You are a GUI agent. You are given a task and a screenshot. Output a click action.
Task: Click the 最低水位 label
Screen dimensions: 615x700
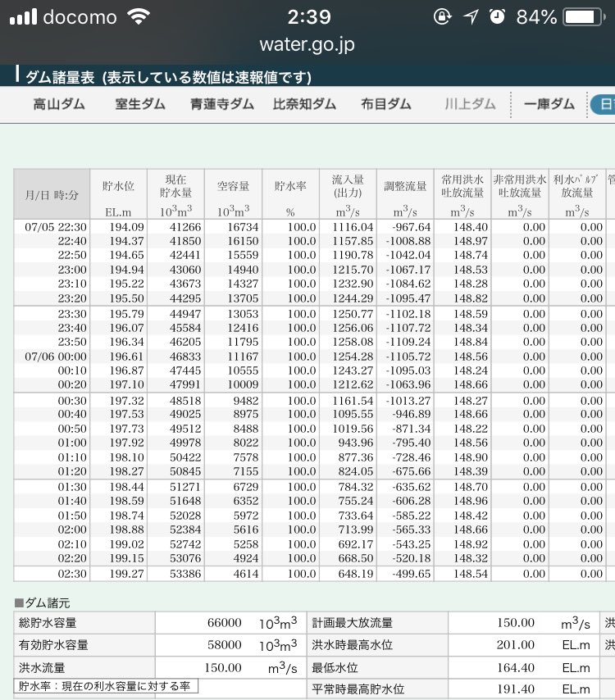pos(335,667)
